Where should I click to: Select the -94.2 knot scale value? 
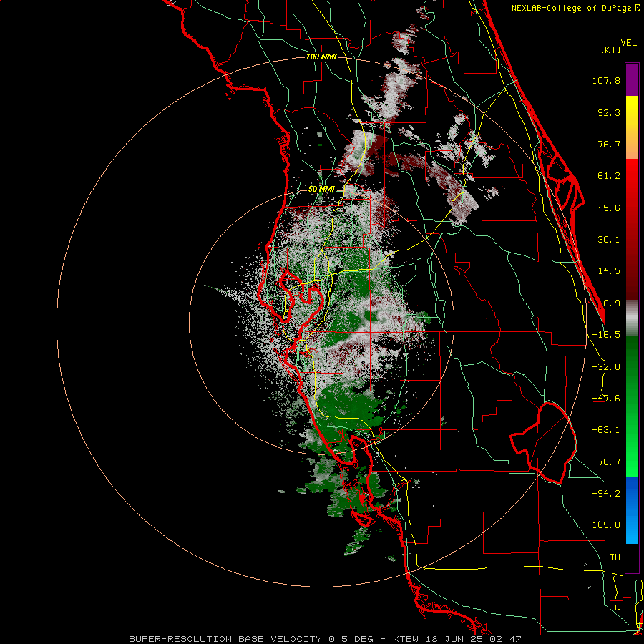(x=606, y=493)
